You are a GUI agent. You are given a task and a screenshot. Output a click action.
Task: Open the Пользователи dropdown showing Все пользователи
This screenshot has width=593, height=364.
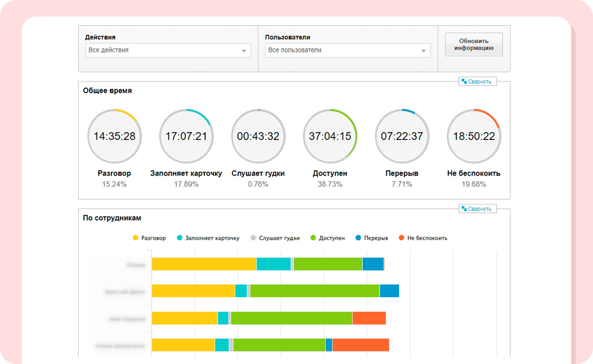click(347, 50)
